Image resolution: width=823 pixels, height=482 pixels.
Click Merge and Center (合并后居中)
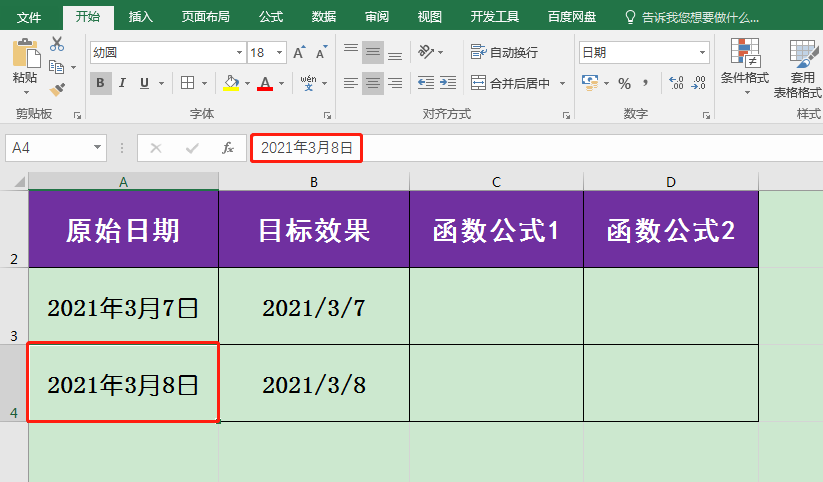pos(511,83)
